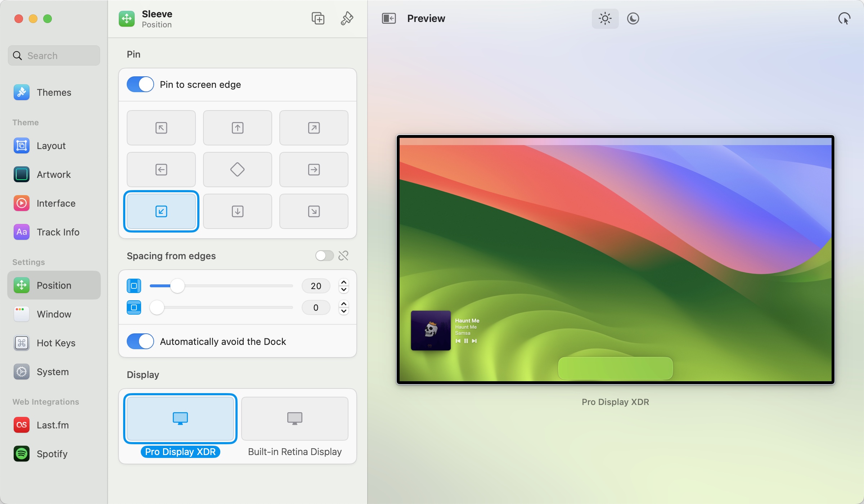864x504 pixels.
Task: Select Pro Display XDR display option
Action: coord(180,419)
